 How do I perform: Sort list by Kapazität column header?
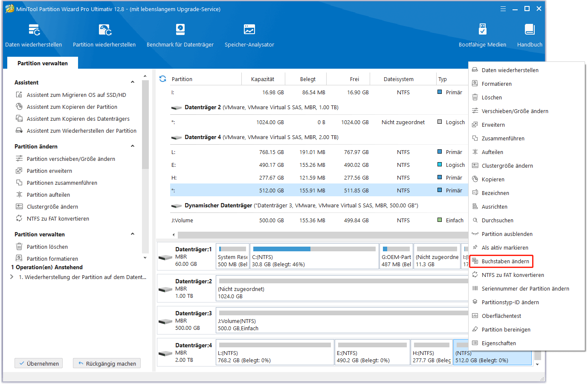click(263, 79)
